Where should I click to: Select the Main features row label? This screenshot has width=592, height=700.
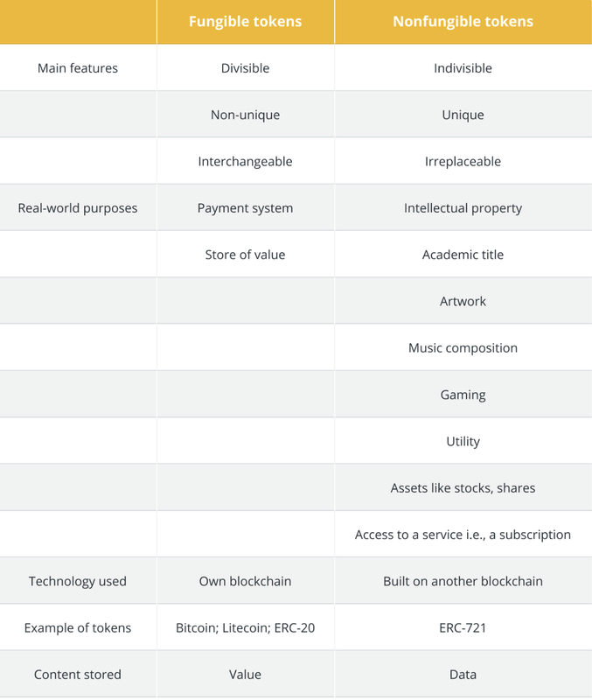tap(78, 68)
